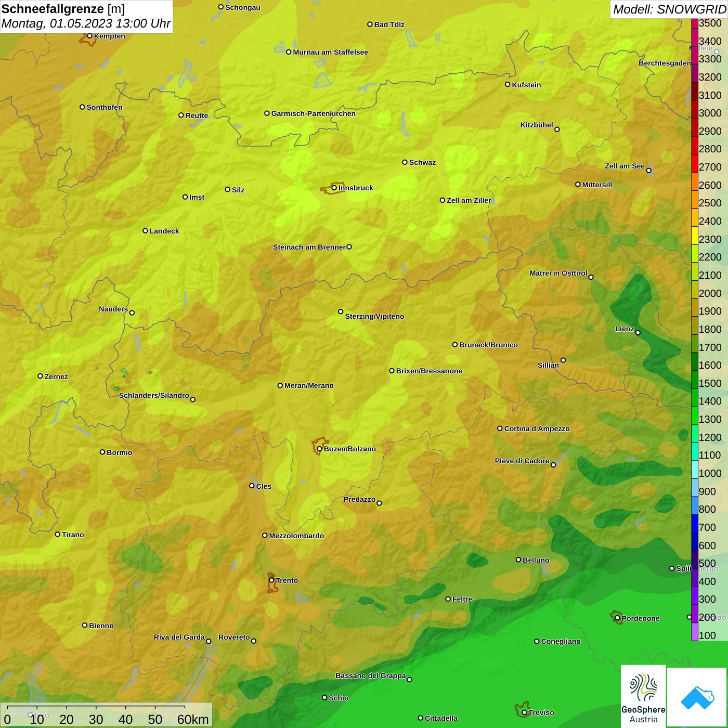Click the Modell: SNOWGRID label
This screenshot has width=728, height=728.
pyautogui.click(x=669, y=9)
